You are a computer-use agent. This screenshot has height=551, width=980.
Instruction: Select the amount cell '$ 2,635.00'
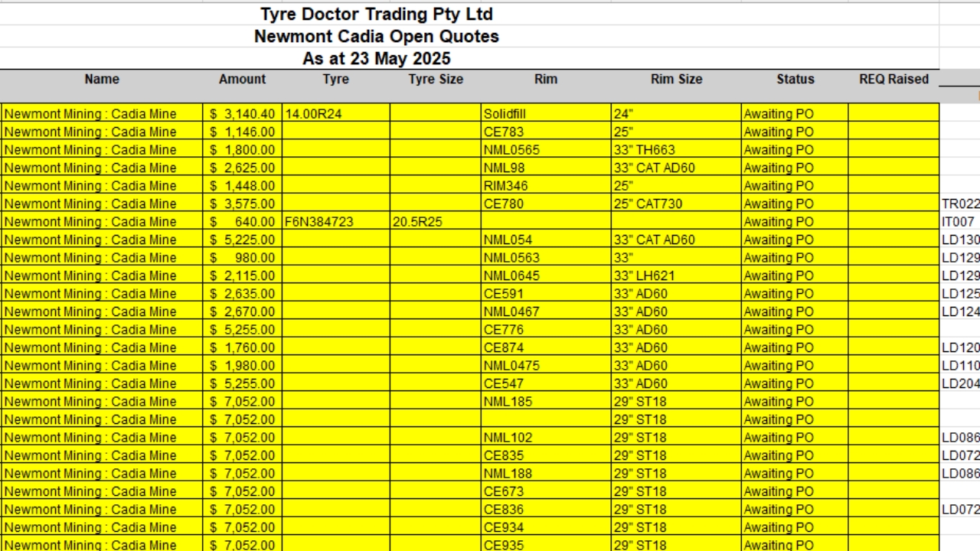coord(243,294)
